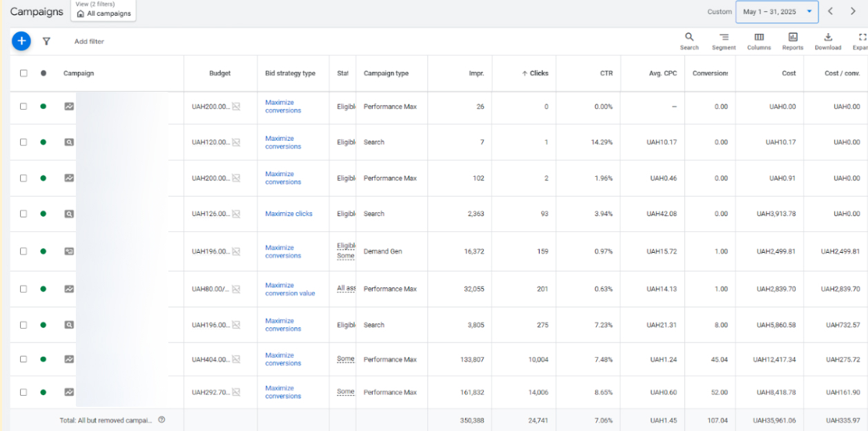This screenshot has width=868, height=431.
Task: Select the Maximize clicks campaign row checkbox
Action: coord(23,214)
